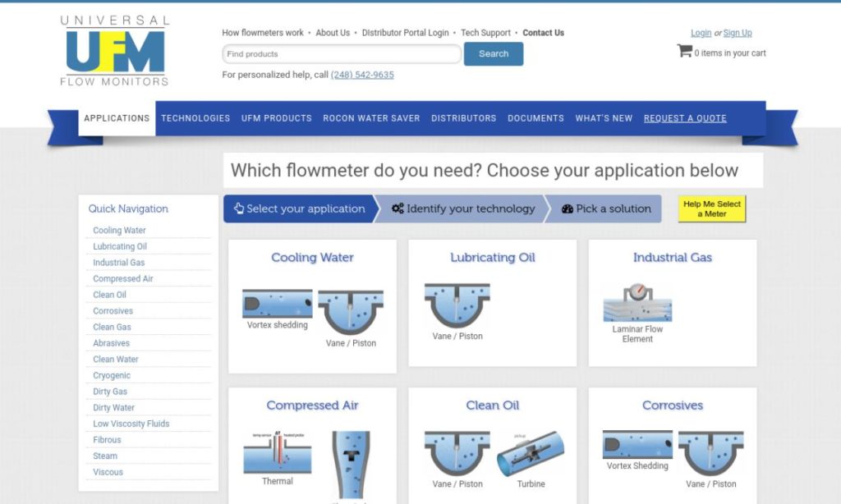
Task: Select the Vortex Shedding icon under Corrosives
Action: pos(636,444)
